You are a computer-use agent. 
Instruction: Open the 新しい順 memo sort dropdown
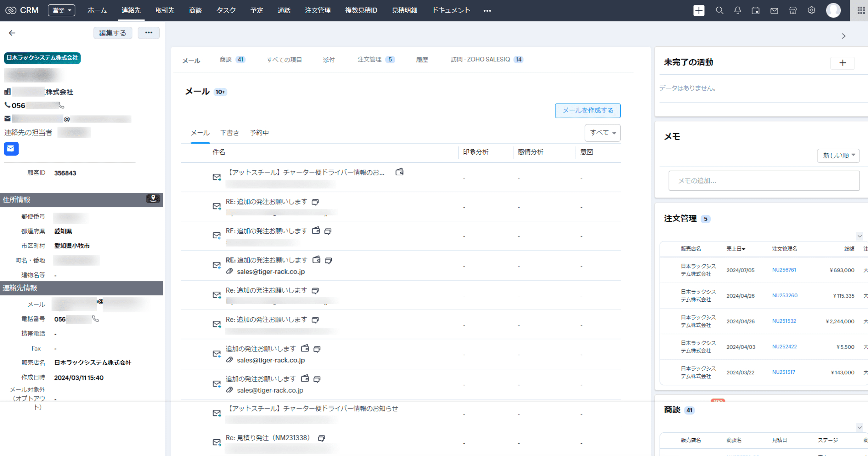838,156
